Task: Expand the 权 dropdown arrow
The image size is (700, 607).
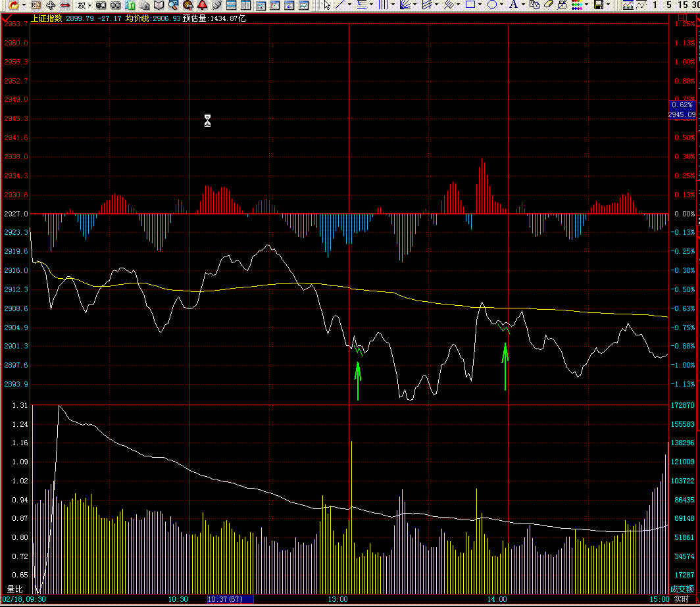Action: [x=90, y=5]
